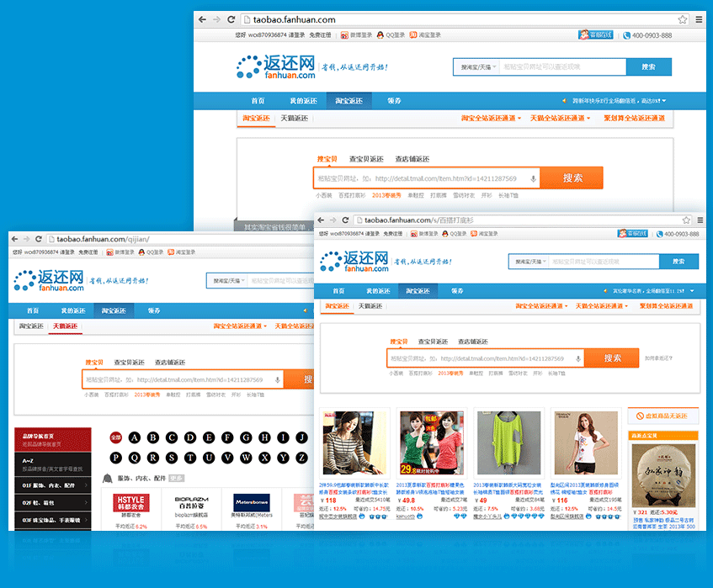713x588 pixels.
Task: Bookmark the homepage with the star icon
Action: (x=683, y=19)
